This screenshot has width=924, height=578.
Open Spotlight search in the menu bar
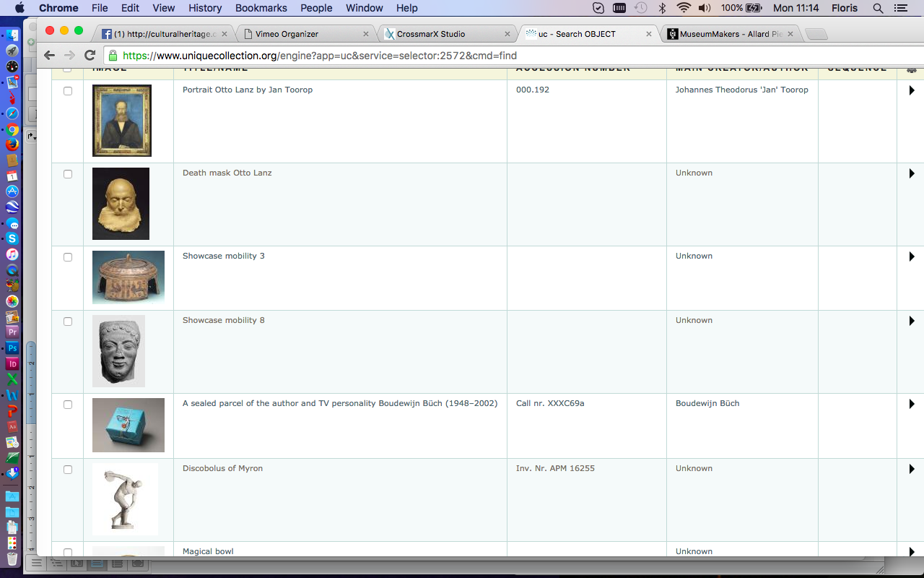click(x=878, y=8)
